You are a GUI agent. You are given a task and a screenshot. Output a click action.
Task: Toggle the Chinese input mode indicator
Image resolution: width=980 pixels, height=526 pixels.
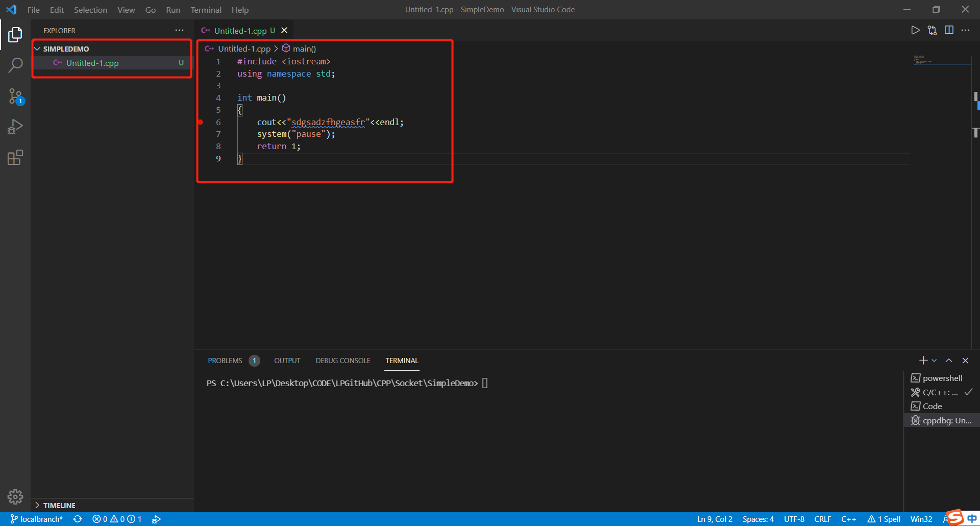(x=972, y=518)
